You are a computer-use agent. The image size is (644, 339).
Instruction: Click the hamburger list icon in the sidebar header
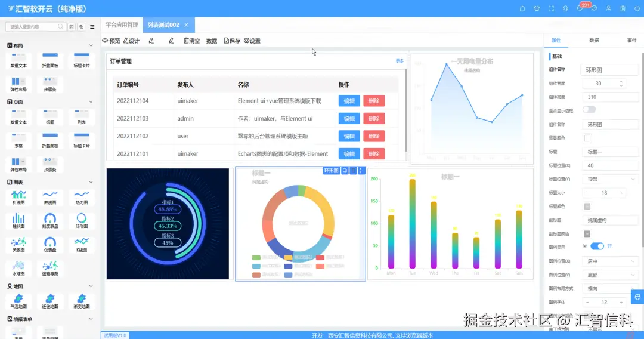pyautogui.click(x=92, y=27)
